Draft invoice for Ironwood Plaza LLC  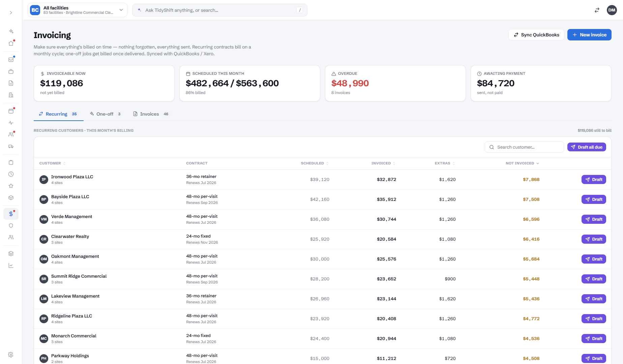(594, 180)
